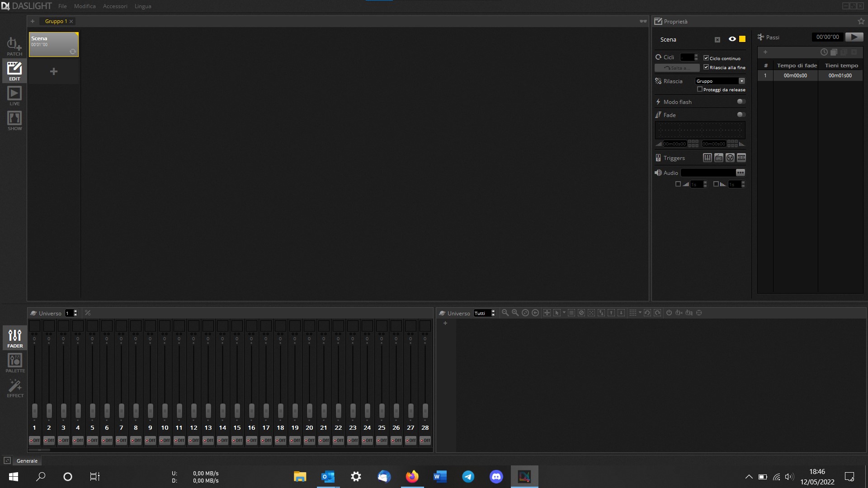Click the 00m01s00 Tieni tempo cell
This screenshot has height=488, width=868.
[840, 75]
